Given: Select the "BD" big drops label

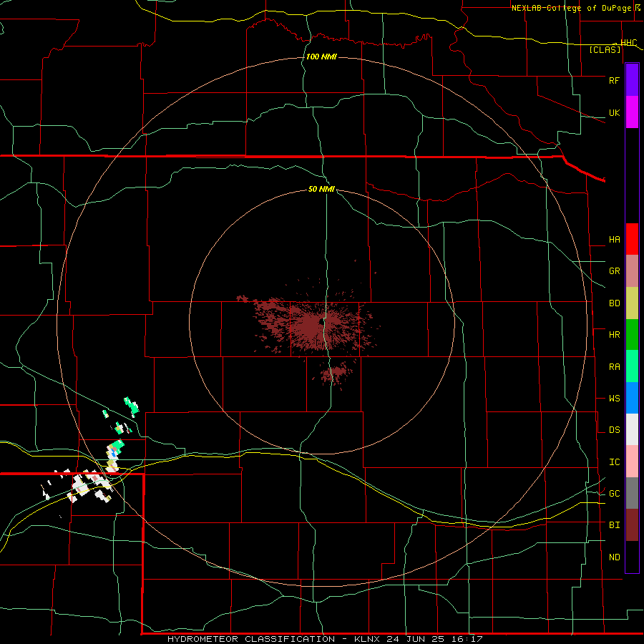Looking at the screenshot, I should coord(615,303).
